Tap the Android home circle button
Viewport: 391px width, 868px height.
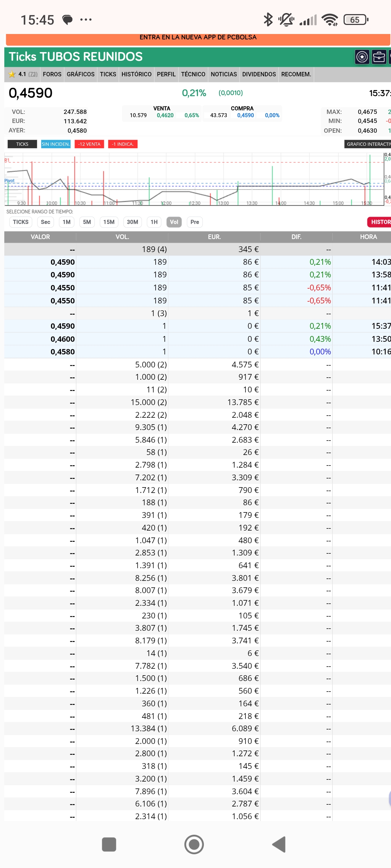(x=194, y=844)
